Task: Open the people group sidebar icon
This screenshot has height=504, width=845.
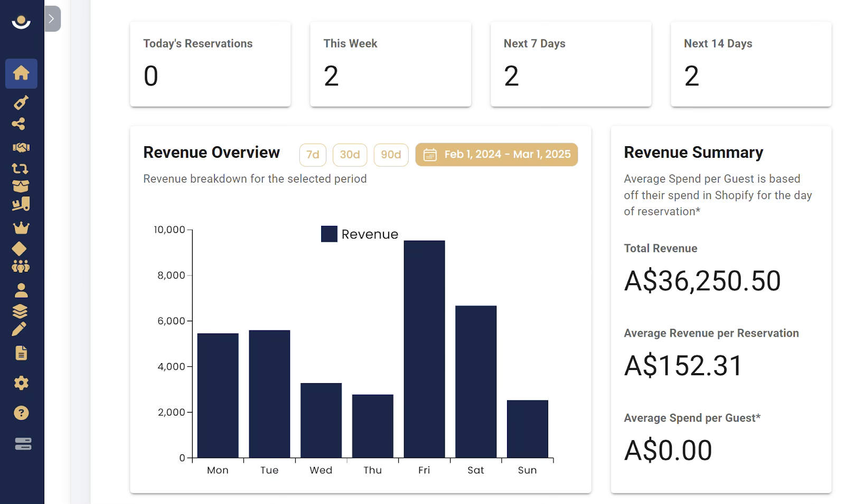Action: (x=21, y=267)
